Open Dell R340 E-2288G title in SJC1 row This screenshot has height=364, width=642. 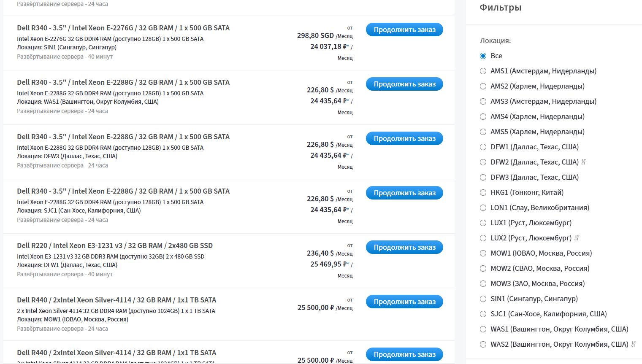123,191
